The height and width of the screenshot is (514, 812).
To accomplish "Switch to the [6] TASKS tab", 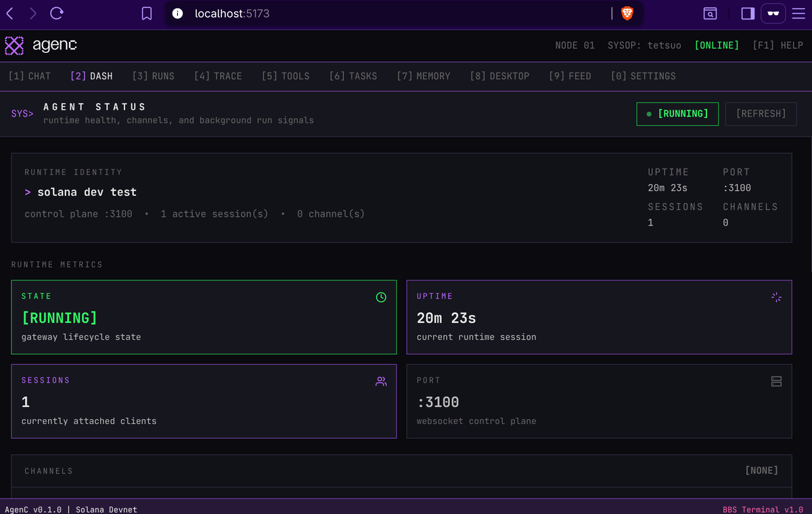I will 353,76.
